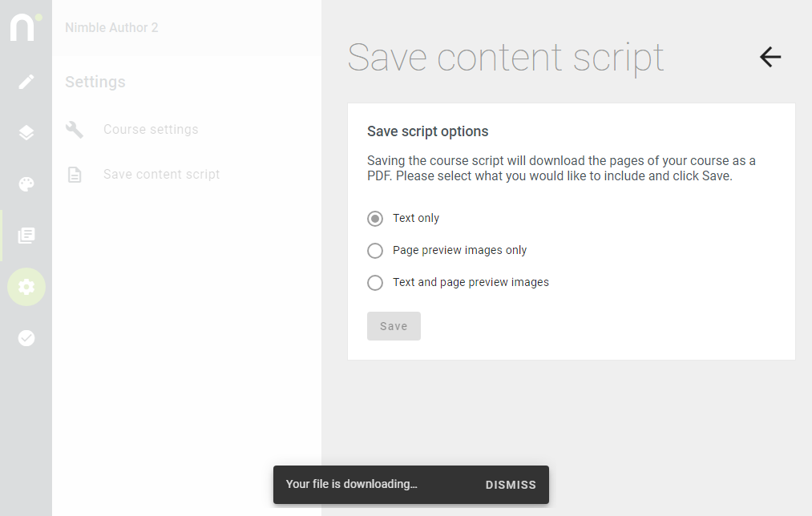
Task: Open Save content script menu item
Action: coord(161,175)
